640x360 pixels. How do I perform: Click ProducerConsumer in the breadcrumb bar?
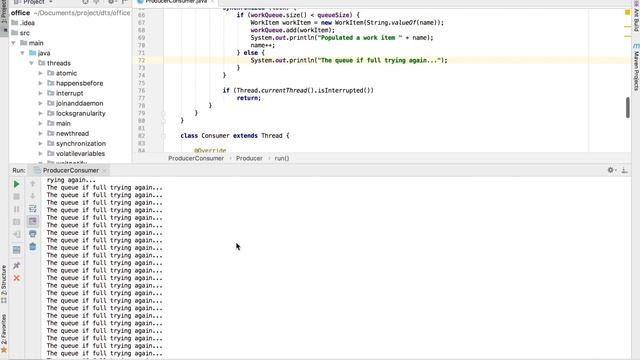196,158
